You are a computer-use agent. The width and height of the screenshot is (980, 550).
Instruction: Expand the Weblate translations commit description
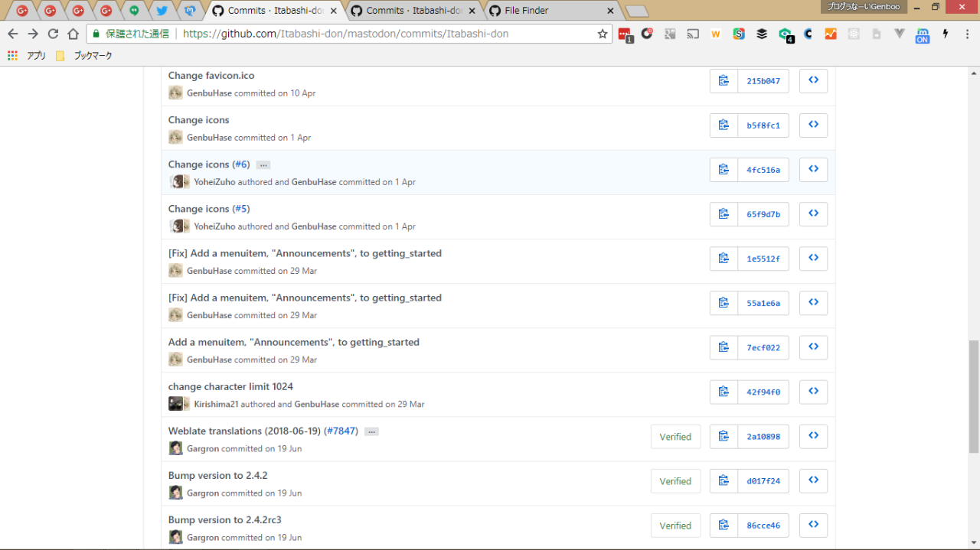[371, 431]
